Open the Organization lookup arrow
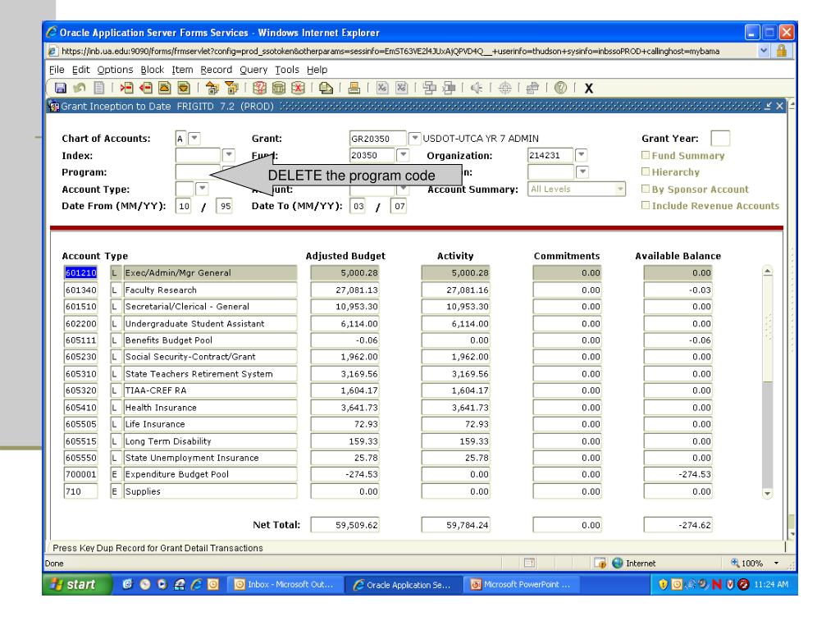 click(582, 155)
